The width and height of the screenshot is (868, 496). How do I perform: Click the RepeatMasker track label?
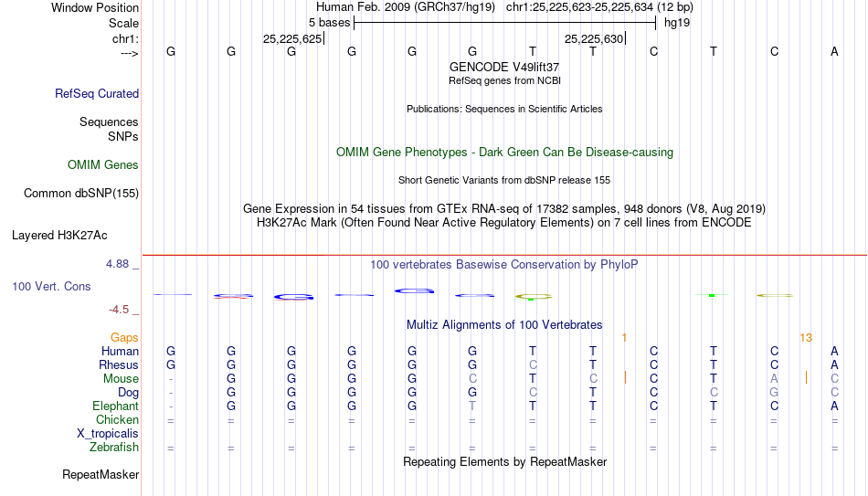click(x=101, y=474)
